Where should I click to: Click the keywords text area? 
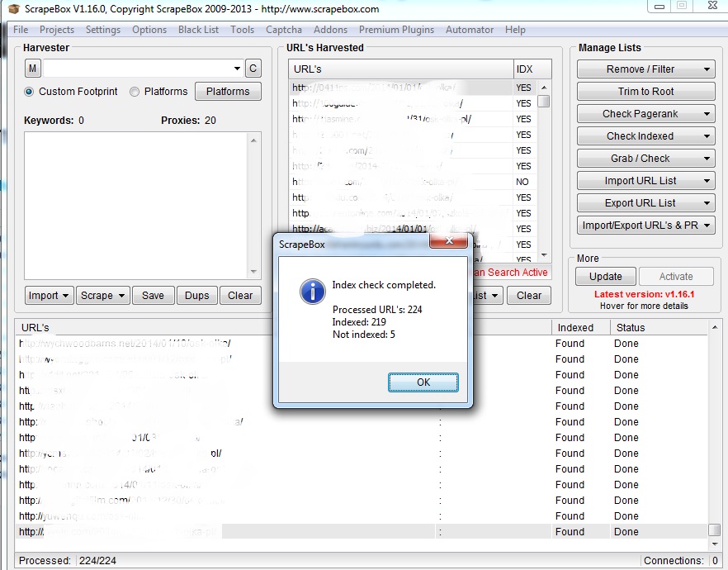point(136,206)
